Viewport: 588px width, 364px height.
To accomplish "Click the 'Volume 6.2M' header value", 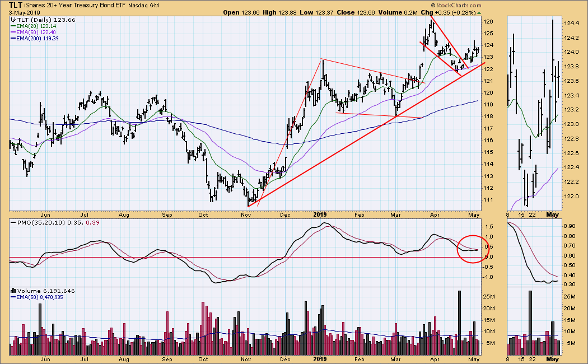I will pyautogui.click(x=398, y=12).
